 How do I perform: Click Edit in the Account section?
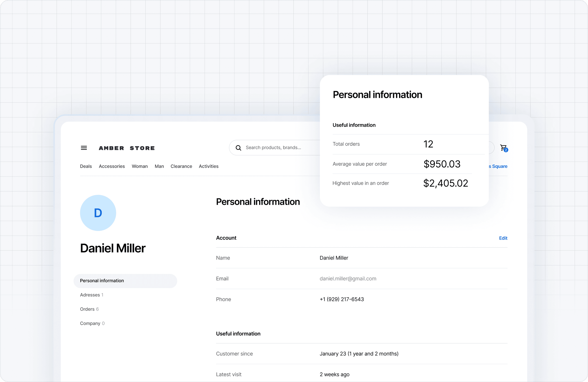click(x=503, y=238)
